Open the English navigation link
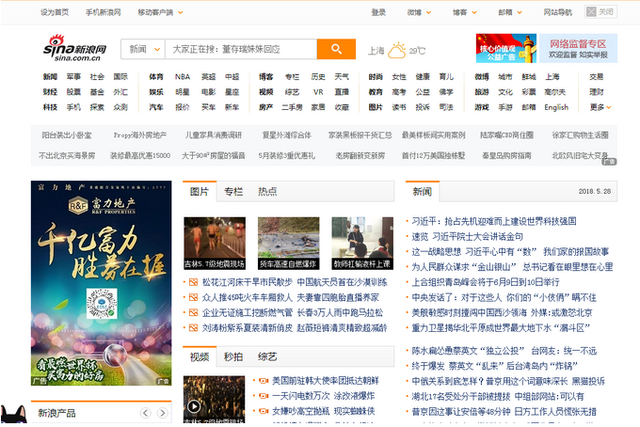This screenshot has height=427, width=640. (556, 107)
